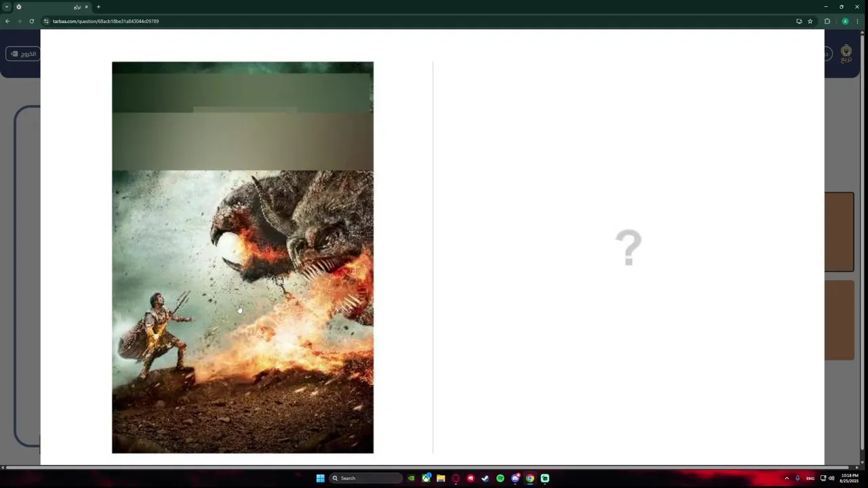Switch the ENG input language
Viewport: 868px width, 488px height.
click(810, 478)
